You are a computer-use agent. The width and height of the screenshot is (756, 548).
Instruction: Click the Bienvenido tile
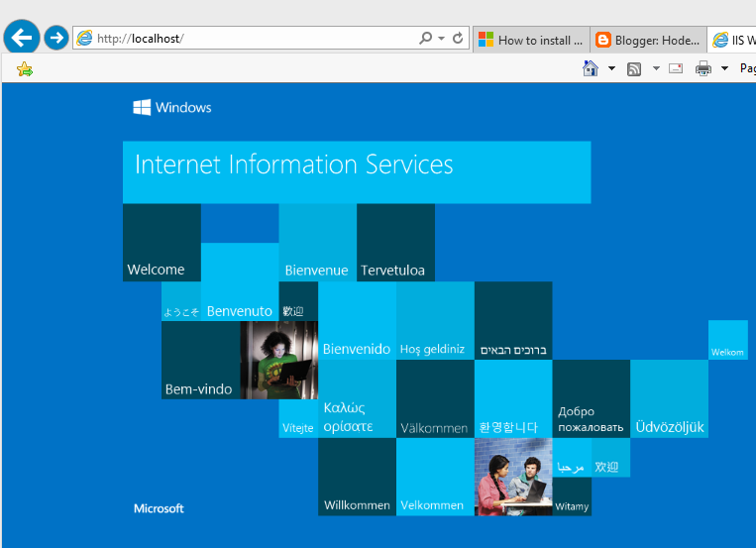pyautogui.click(x=358, y=321)
